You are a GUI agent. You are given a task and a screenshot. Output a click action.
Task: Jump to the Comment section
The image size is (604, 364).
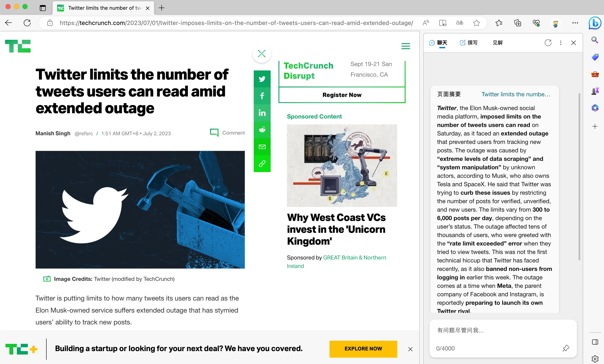(x=227, y=133)
